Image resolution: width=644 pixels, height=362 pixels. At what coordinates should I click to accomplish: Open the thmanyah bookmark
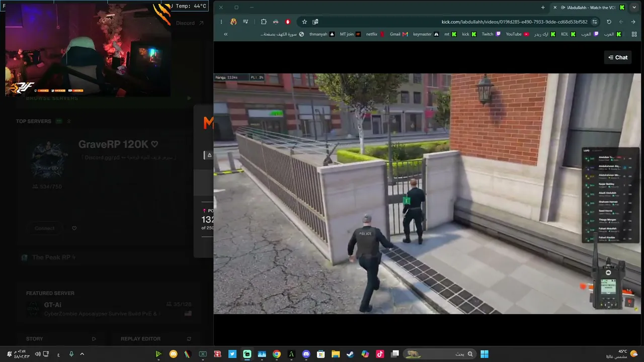(322, 34)
